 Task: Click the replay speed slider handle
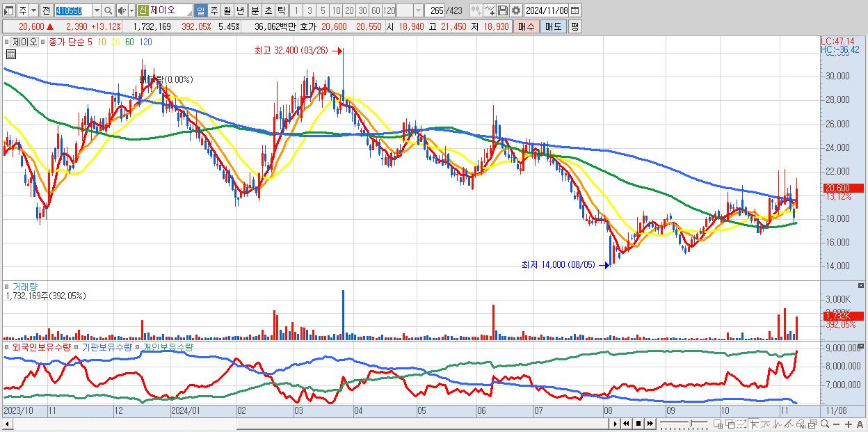coord(691,423)
